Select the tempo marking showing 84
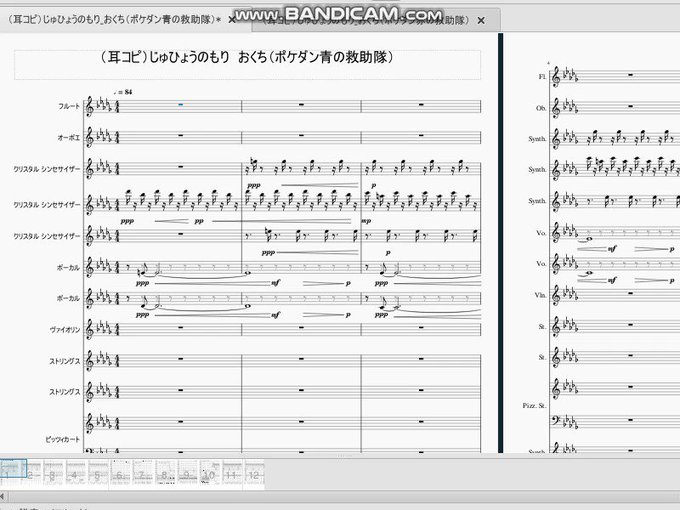The width and height of the screenshot is (680, 510). pyautogui.click(x=123, y=92)
